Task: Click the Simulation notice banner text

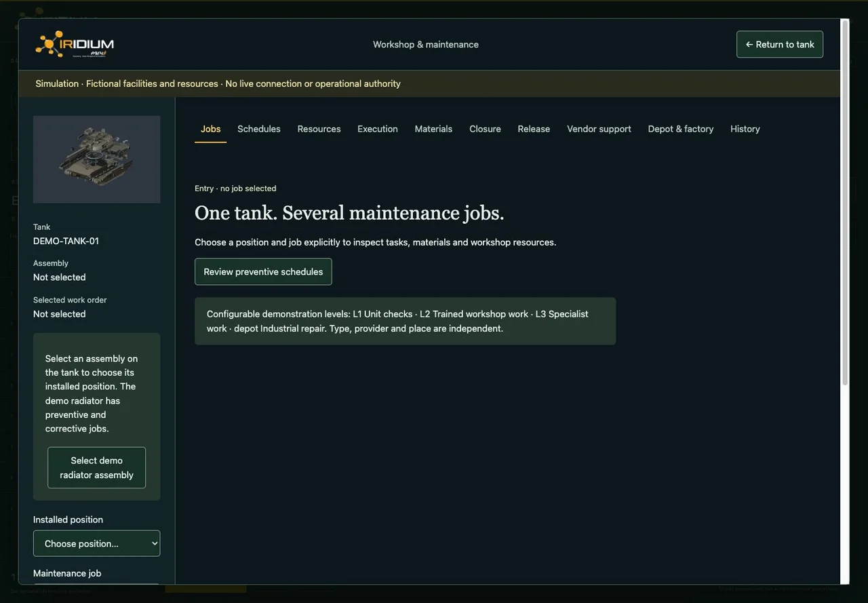Action: 218,84
